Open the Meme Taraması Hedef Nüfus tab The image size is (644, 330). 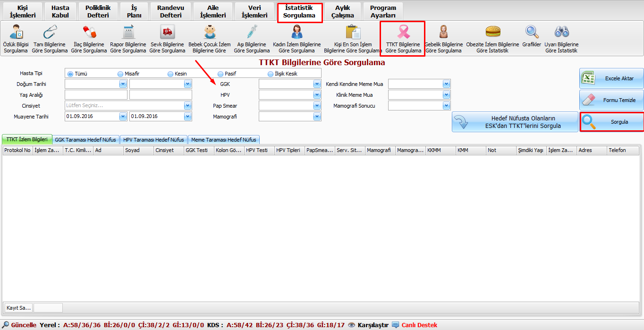(224, 140)
